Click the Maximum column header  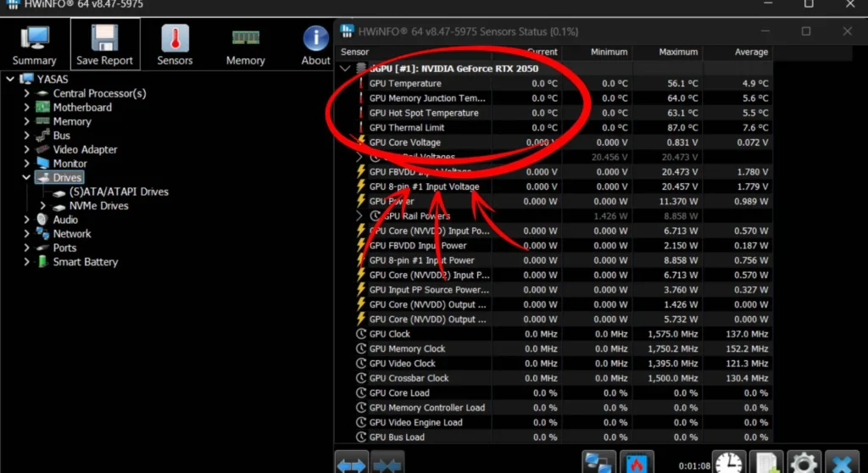click(x=678, y=52)
